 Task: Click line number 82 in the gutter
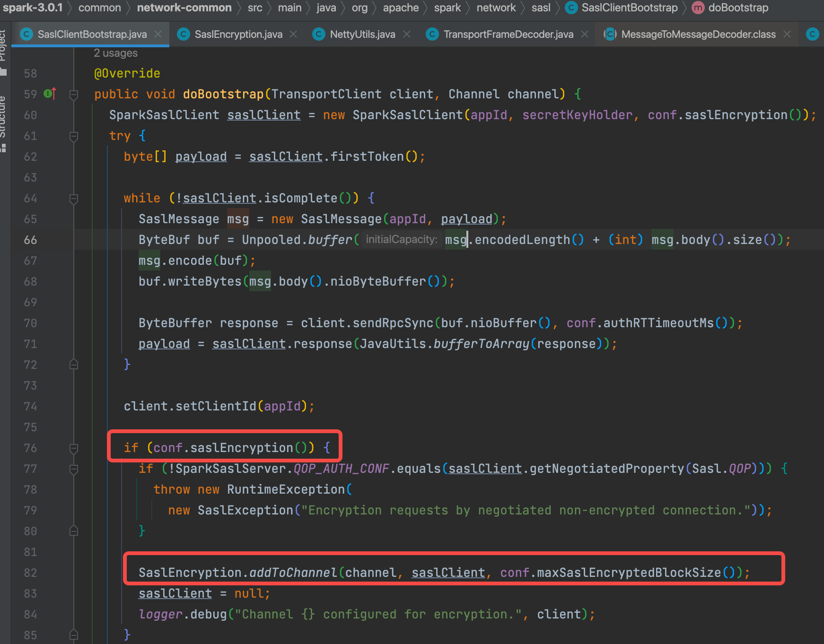[30, 573]
